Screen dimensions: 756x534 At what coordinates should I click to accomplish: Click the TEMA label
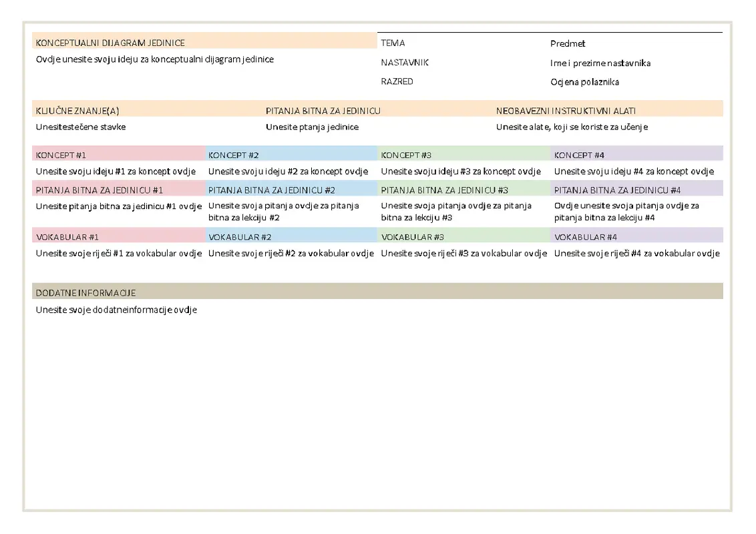pyautogui.click(x=393, y=43)
